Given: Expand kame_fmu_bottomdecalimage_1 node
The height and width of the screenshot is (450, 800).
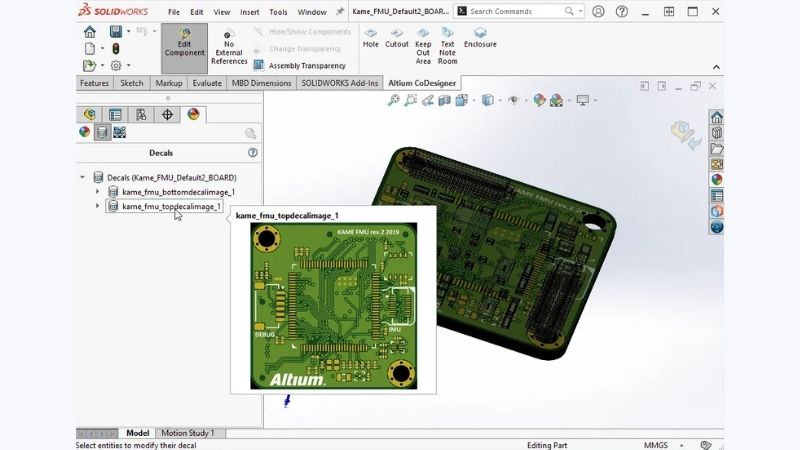Looking at the screenshot, I should coord(97,192).
